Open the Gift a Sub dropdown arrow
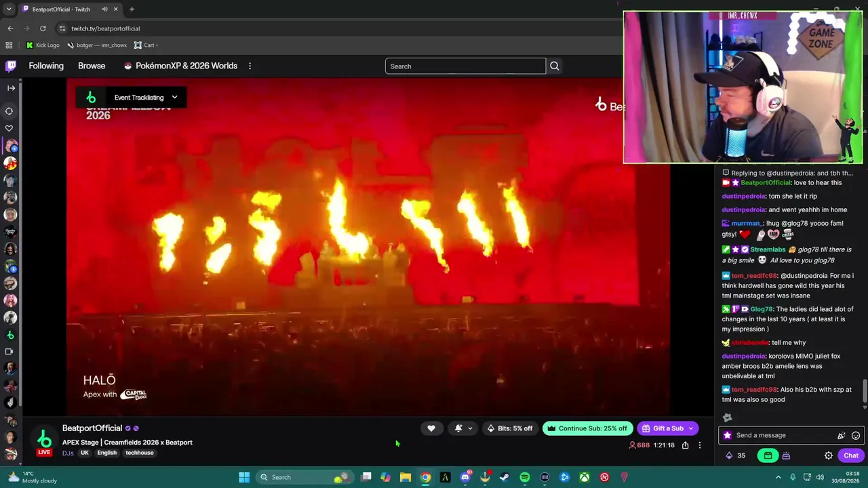This screenshot has width=868, height=488. (x=691, y=428)
